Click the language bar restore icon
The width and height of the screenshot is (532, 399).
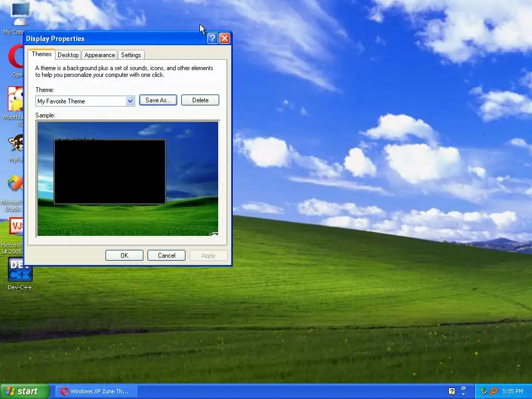[x=463, y=389]
